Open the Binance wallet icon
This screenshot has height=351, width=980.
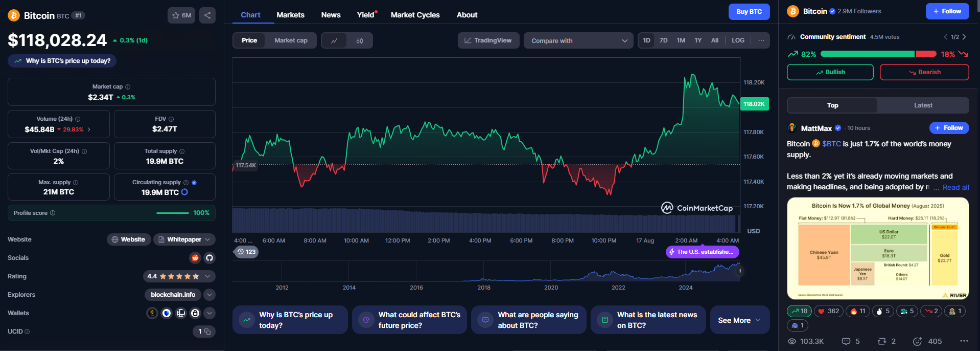point(152,313)
